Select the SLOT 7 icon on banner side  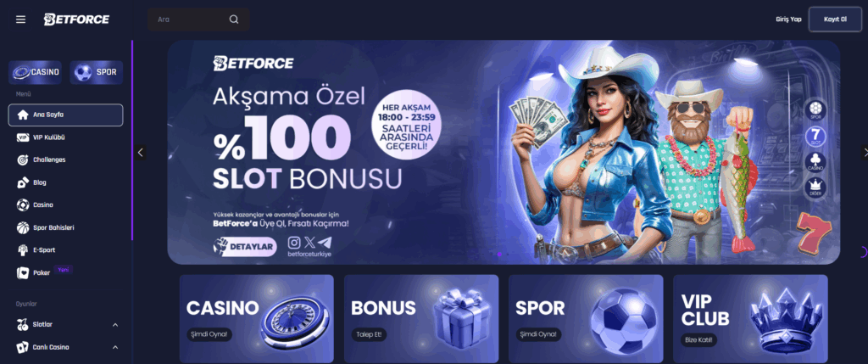point(815,136)
